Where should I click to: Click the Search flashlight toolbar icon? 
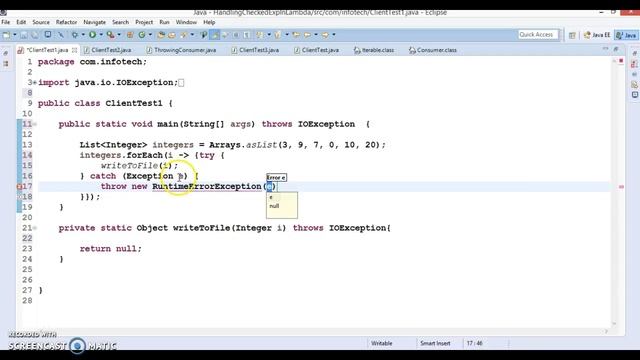pos(184,35)
